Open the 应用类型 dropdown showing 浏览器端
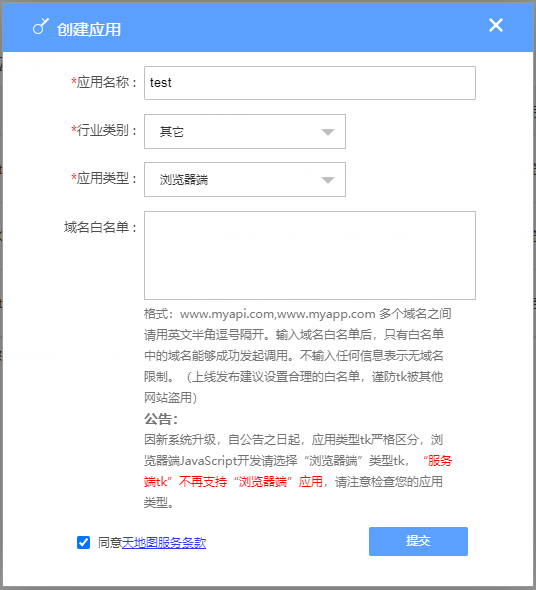The width and height of the screenshot is (536, 590). [x=245, y=179]
